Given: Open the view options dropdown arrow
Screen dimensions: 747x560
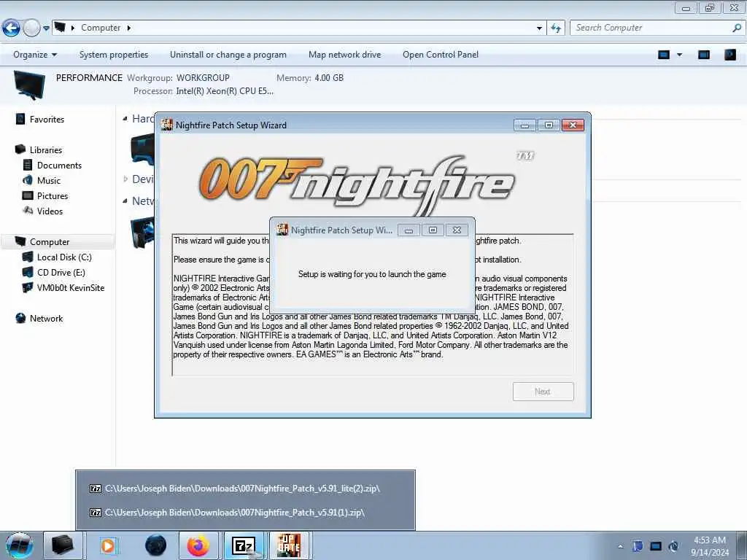Looking at the screenshot, I should point(679,55).
